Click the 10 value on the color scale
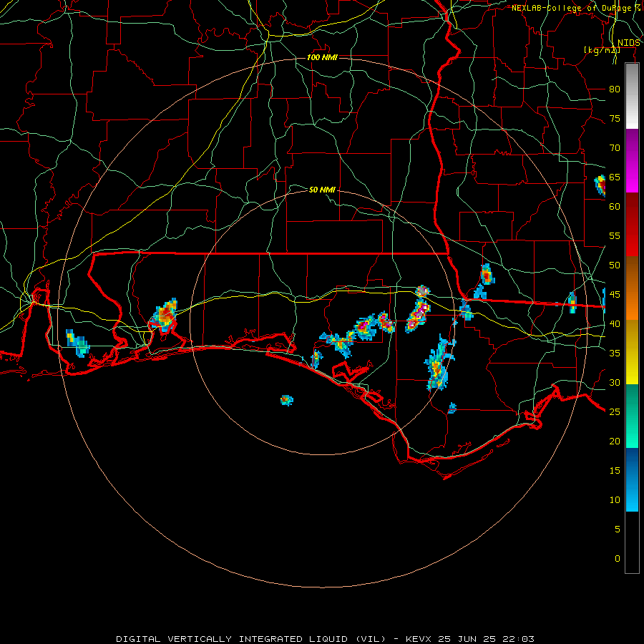The image size is (644, 644). [615, 500]
